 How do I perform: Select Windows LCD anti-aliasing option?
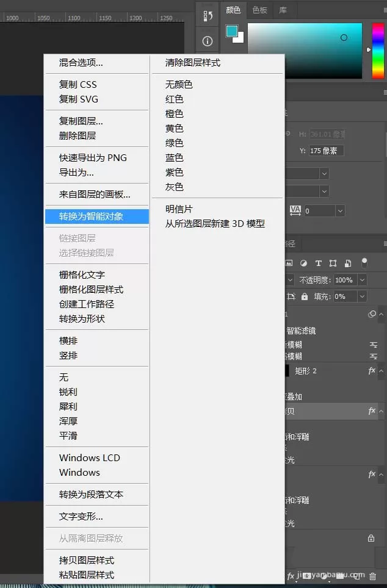click(x=97, y=458)
